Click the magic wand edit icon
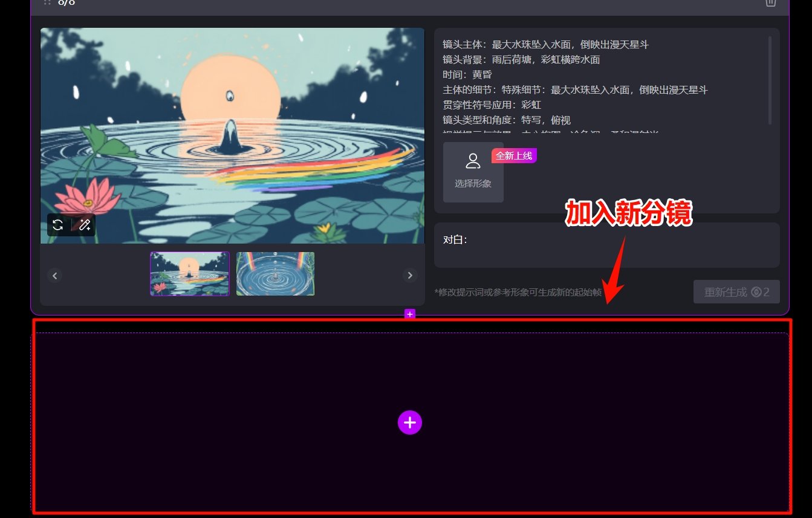 [x=85, y=225]
